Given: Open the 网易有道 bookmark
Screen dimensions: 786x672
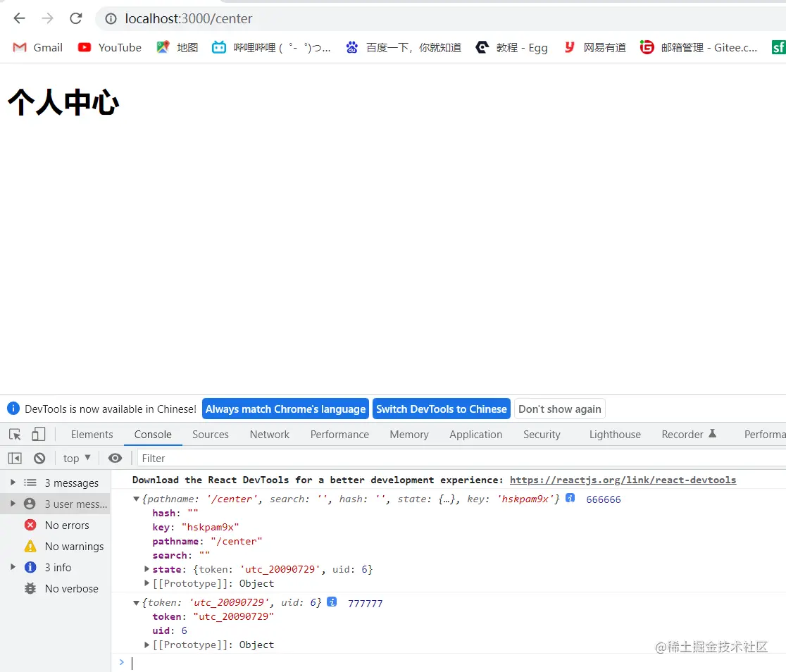Looking at the screenshot, I should pyautogui.click(x=594, y=48).
